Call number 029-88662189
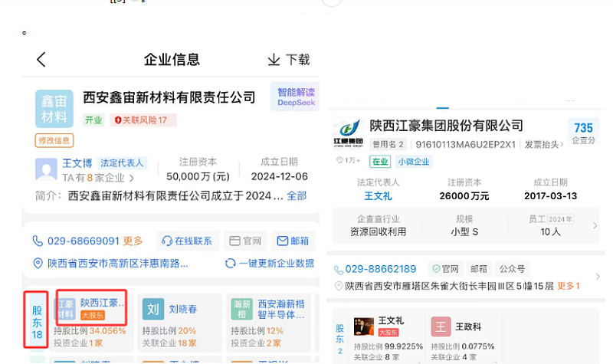 (380, 269)
